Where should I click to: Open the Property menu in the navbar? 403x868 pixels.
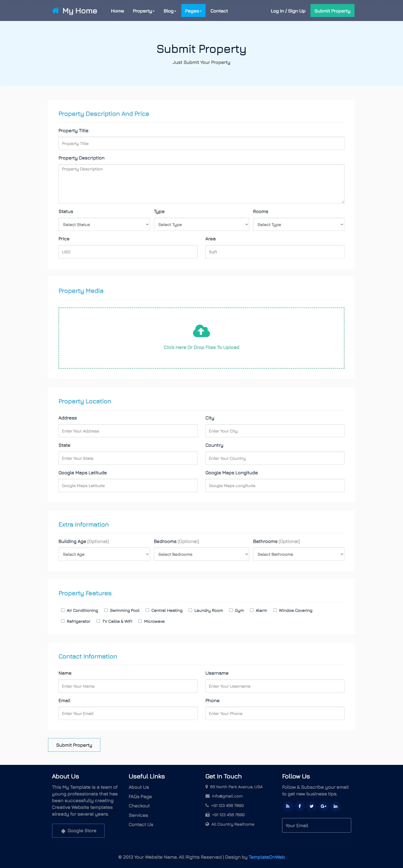144,11
